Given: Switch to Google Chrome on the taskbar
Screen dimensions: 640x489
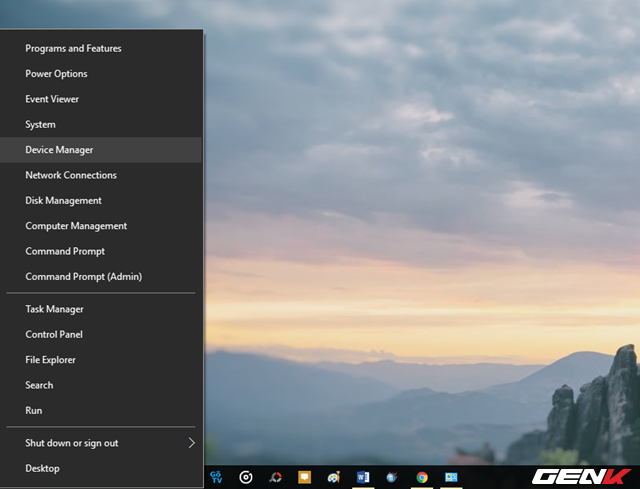Looking at the screenshot, I should coord(422,477).
